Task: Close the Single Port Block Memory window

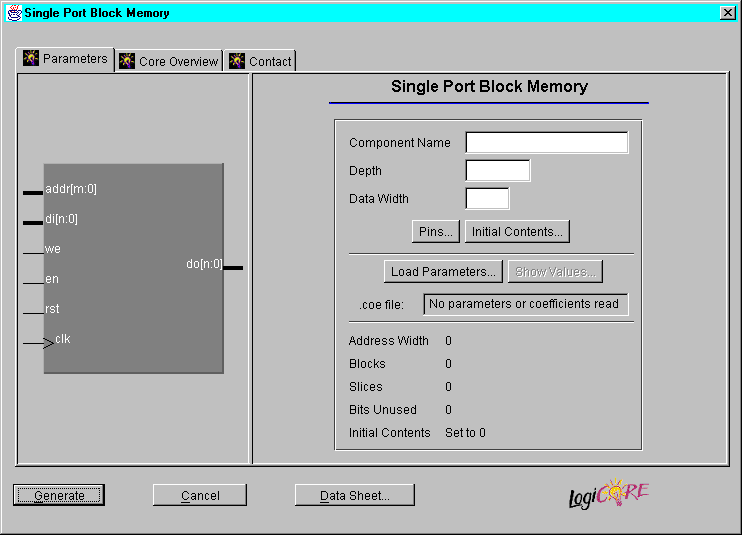Action: pyautogui.click(x=727, y=13)
